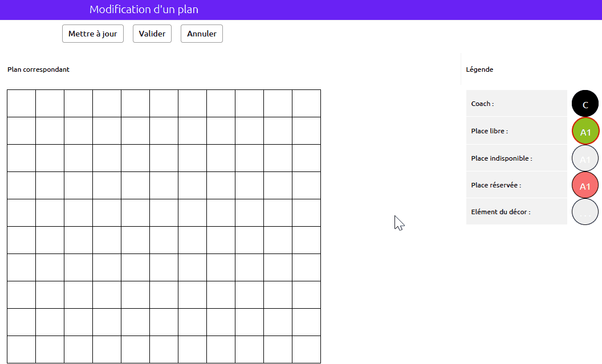Viewport: 602px width, 364px height.
Task: Click the bottom-left grid cell
Action: click(22, 349)
